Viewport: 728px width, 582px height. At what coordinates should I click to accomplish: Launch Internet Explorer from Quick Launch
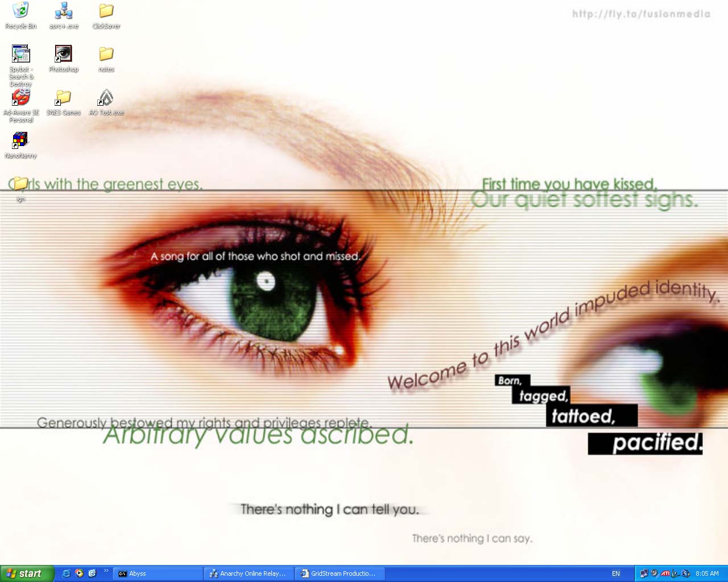pyautogui.click(x=66, y=573)
